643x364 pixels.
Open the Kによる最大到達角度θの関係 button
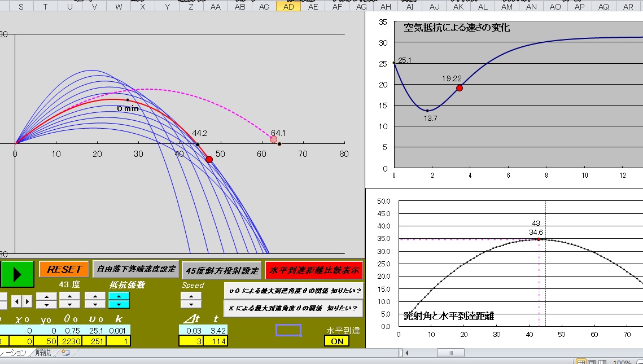tap(294, 308)
